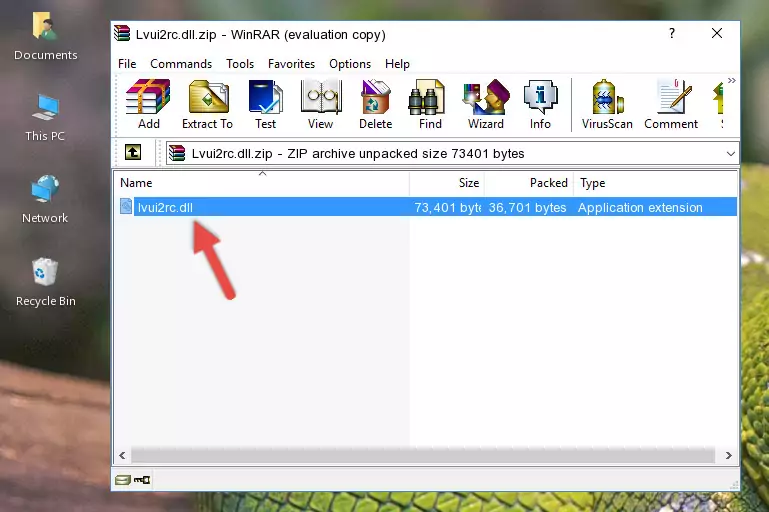The image size is (769, 512).
Task: Click the key icon in the status bar
Action: click(142, 480)
